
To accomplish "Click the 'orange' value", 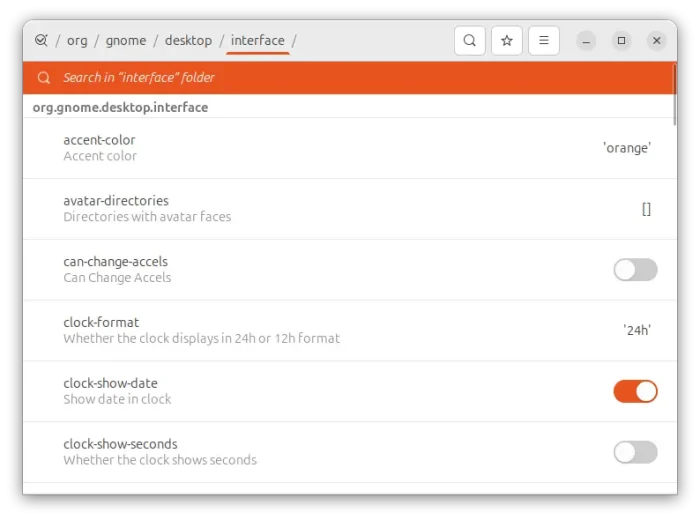I will pyautogui.click(x=627, y=148).
